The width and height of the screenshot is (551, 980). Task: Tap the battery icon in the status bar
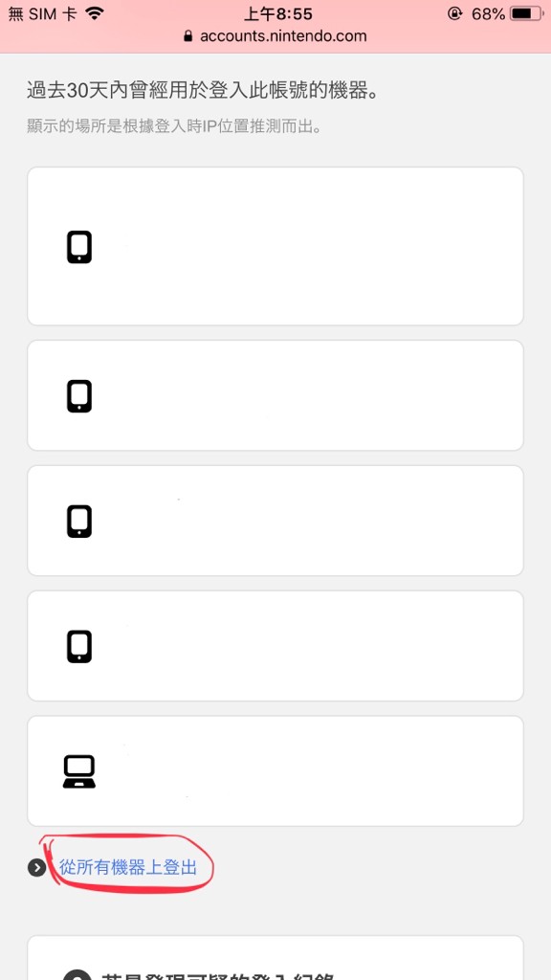coord(526,13)
